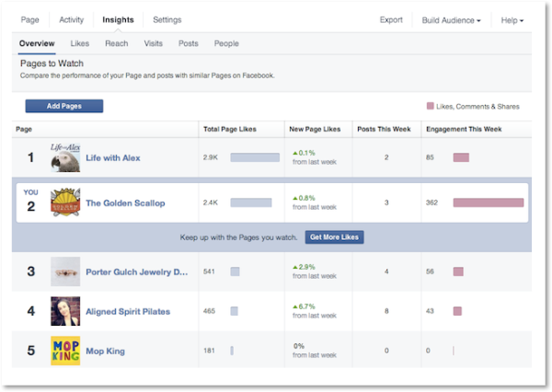Viewport: 552px width, 392px height.
Task: Click the Life with Alex parrot thumbnail
Action: [65, 157]
